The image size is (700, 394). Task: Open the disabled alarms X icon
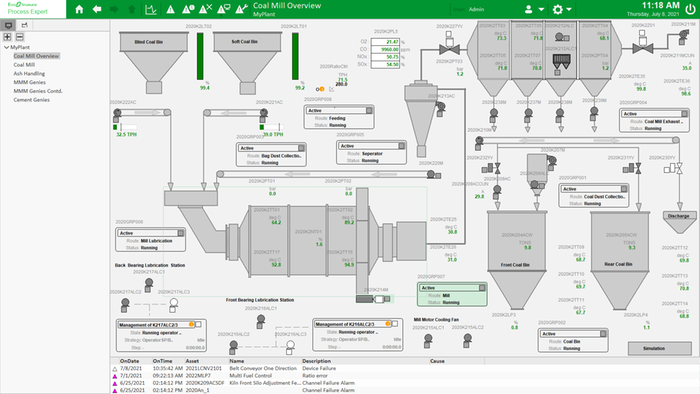click(x=205, y=9)
